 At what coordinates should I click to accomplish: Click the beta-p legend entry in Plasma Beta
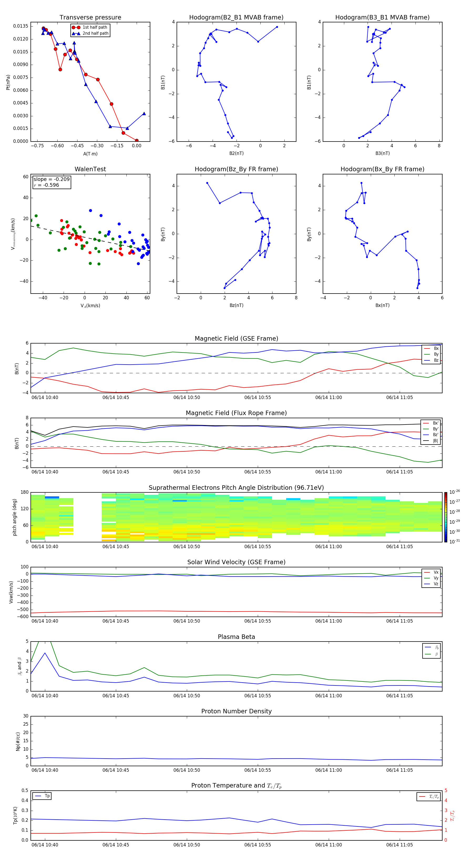431,647
